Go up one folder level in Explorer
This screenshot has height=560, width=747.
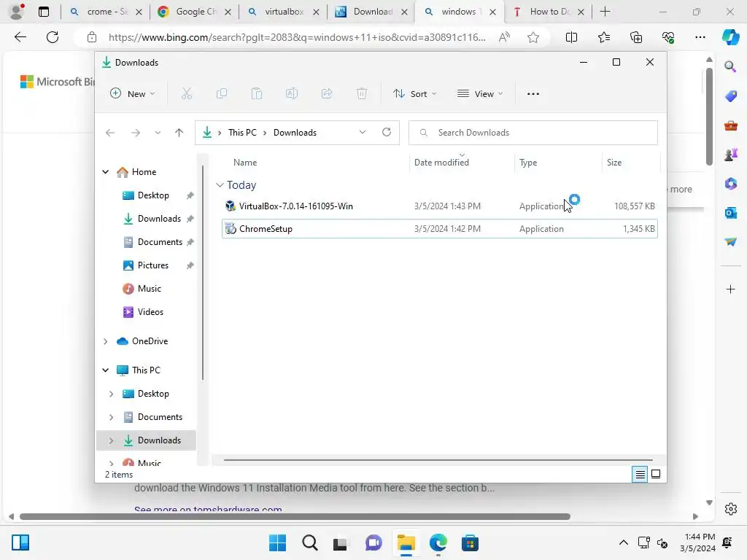179,133
